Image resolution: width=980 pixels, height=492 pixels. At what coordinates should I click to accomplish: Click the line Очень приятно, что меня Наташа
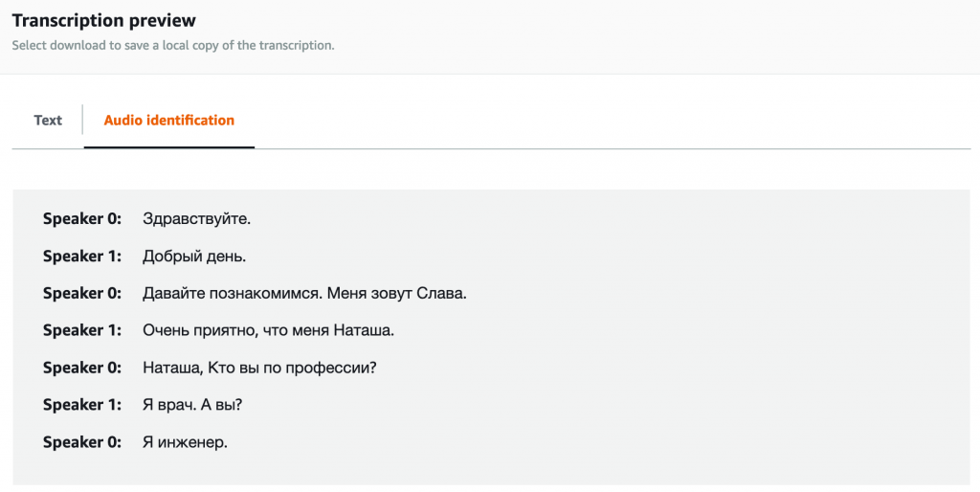(268, 330)
